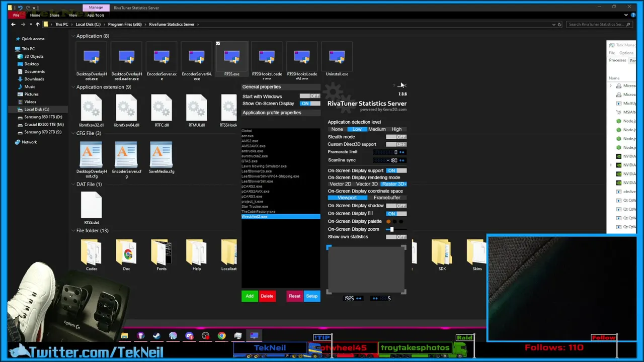Click the Explorer back arrow

[x=14, y=24]
